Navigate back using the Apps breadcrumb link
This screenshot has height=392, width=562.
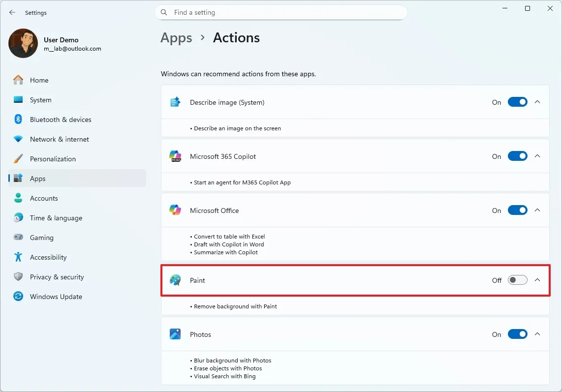coord(176,37)
